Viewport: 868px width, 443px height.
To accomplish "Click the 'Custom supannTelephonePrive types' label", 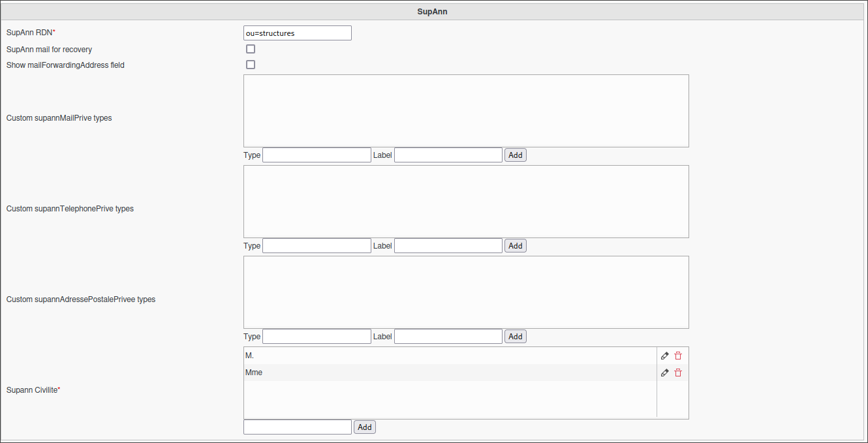I will pos(70,209).
